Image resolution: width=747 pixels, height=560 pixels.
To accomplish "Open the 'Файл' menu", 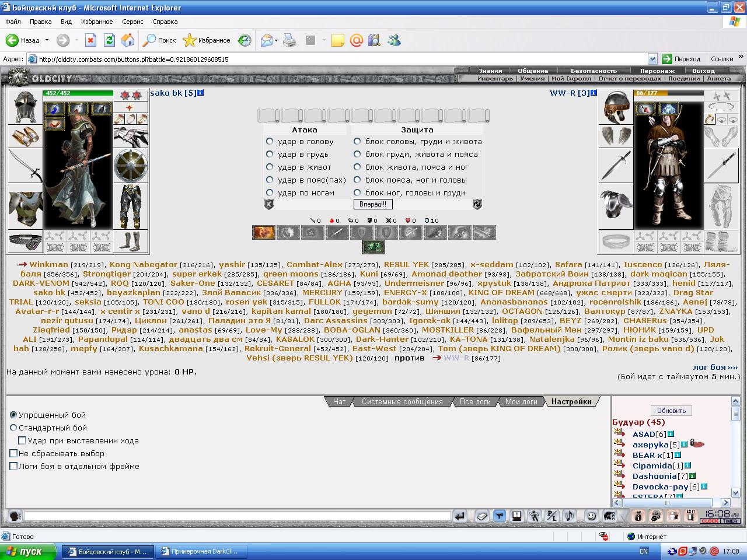I will pyautogui.click(x=13, y=22).
